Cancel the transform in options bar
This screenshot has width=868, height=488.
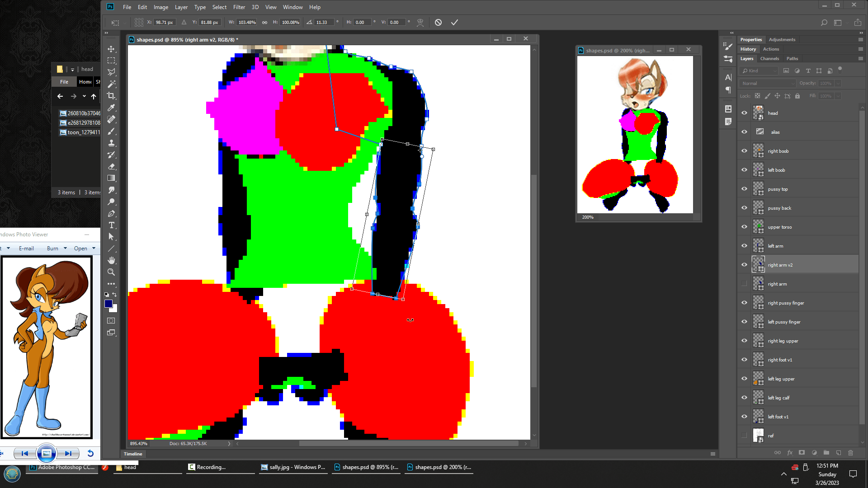438,22
